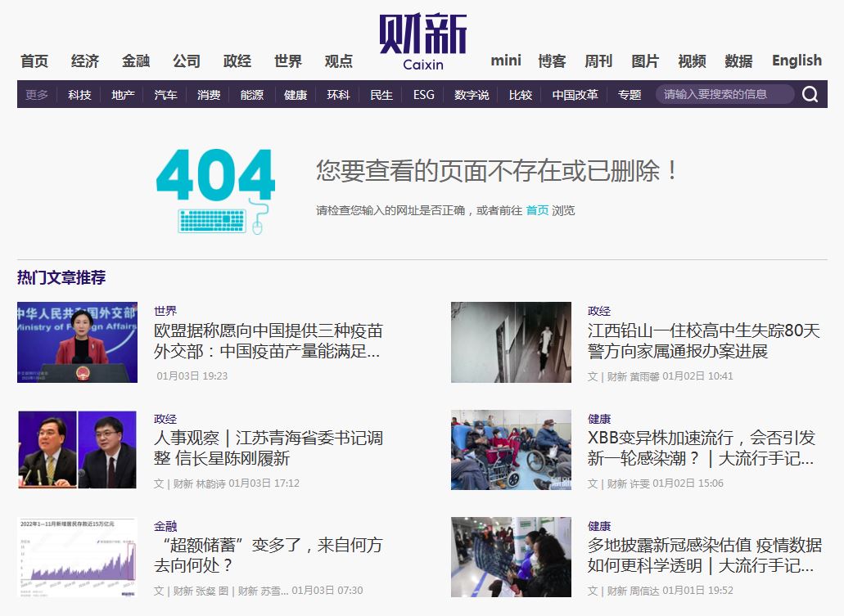Go to 图片 section
This screenshot has width=844, height=616.
coord(645,61)
